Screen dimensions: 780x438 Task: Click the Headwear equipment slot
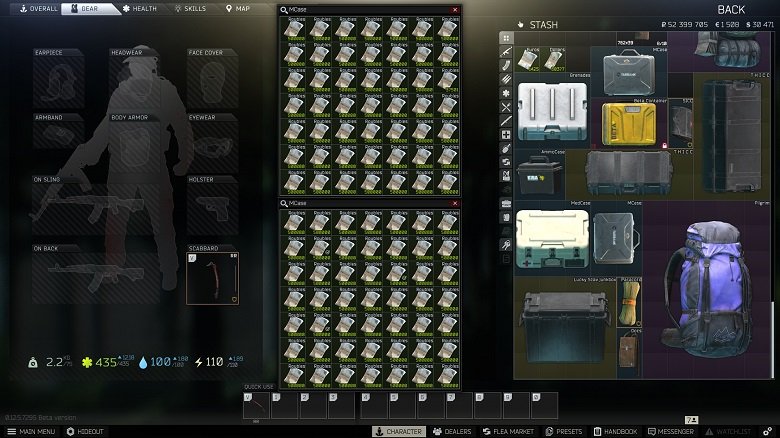[135, 80]
